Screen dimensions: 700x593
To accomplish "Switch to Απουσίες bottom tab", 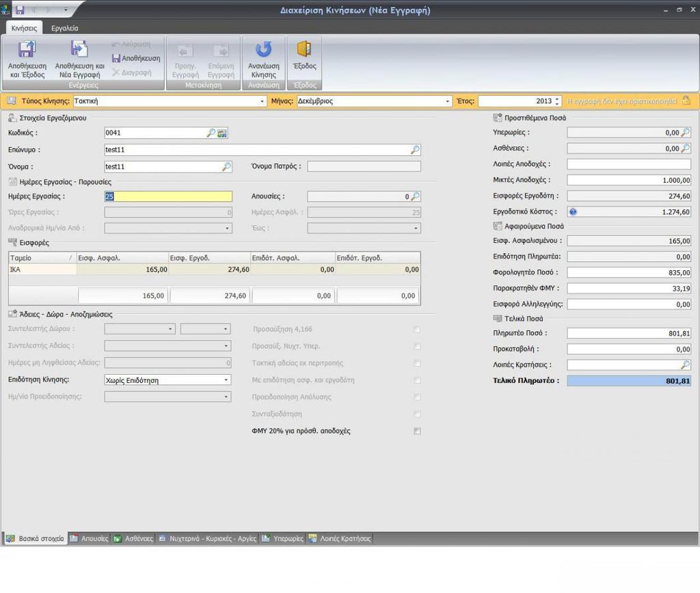I will [x=90, y=538].
